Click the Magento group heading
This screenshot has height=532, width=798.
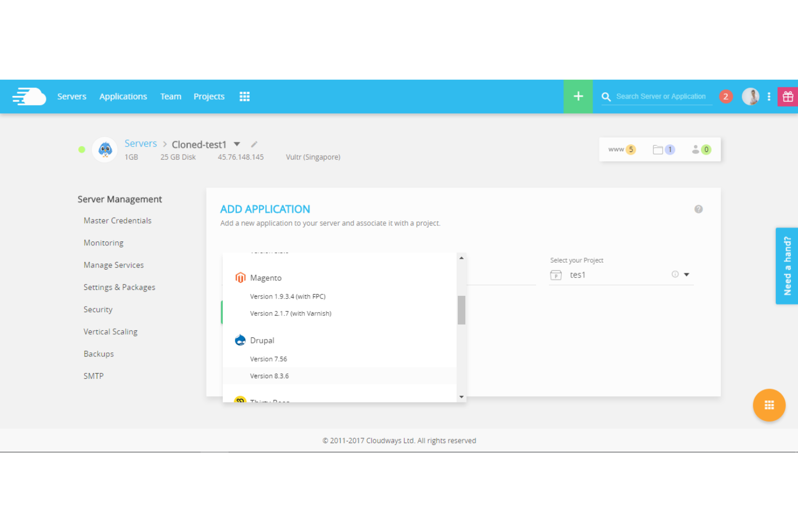(266, 278)
